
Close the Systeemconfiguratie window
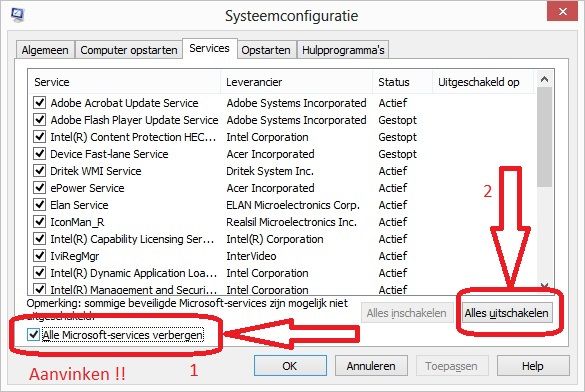[563, 12]
